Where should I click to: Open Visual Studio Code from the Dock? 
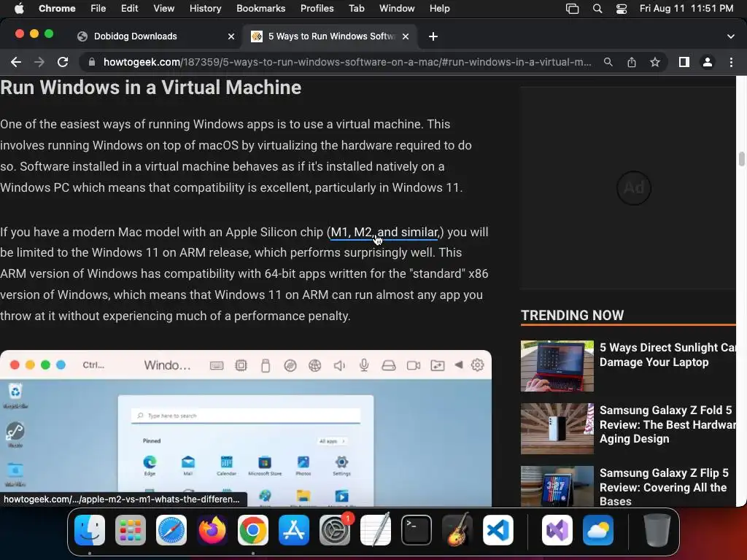click(x=498, y=530)
